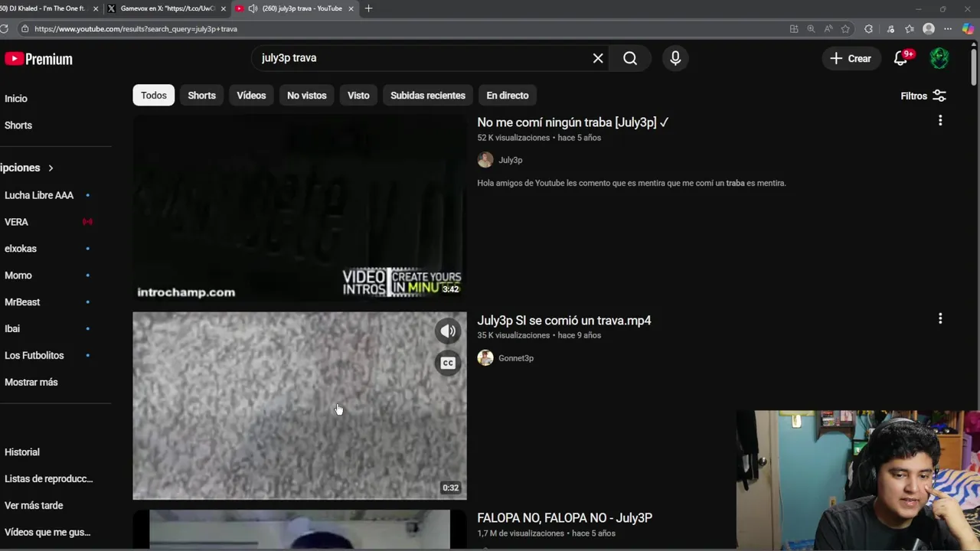Viewport: 980px width, 551px height.
Task: Click thumbnail of the 3:42 introchamp video
Action: [299, 207]
